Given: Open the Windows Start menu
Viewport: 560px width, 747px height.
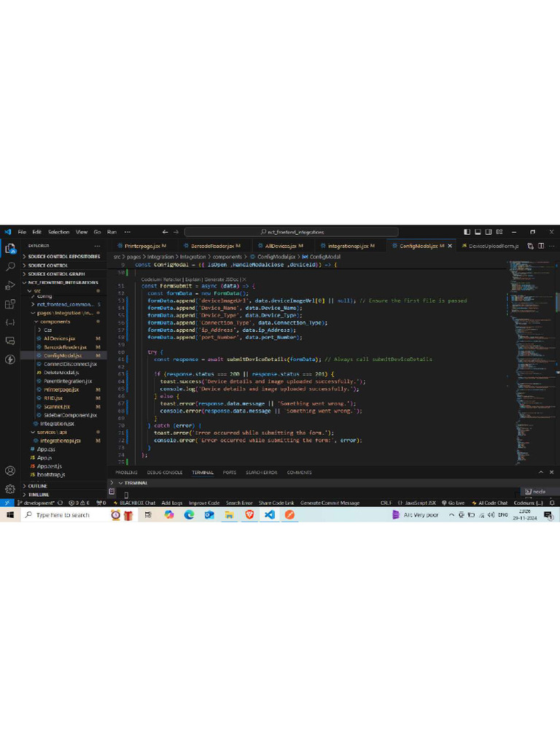Looking at the screenshot, I should tap(10, 514).
